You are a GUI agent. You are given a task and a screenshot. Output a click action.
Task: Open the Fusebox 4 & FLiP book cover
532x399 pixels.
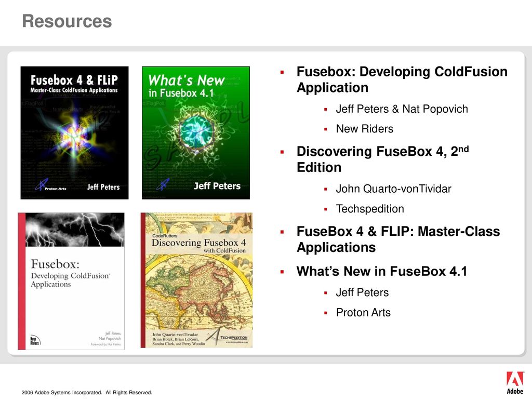[x=75, y=132]
